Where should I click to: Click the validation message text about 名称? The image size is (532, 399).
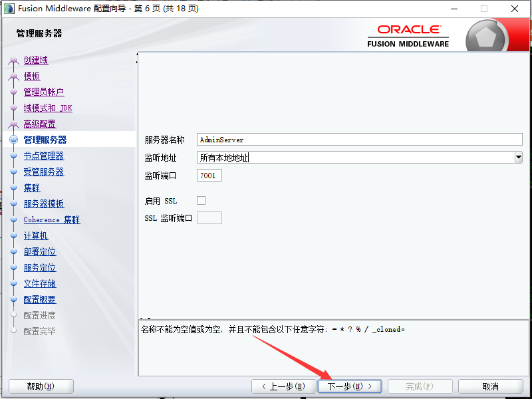click(x=273, y=329)
